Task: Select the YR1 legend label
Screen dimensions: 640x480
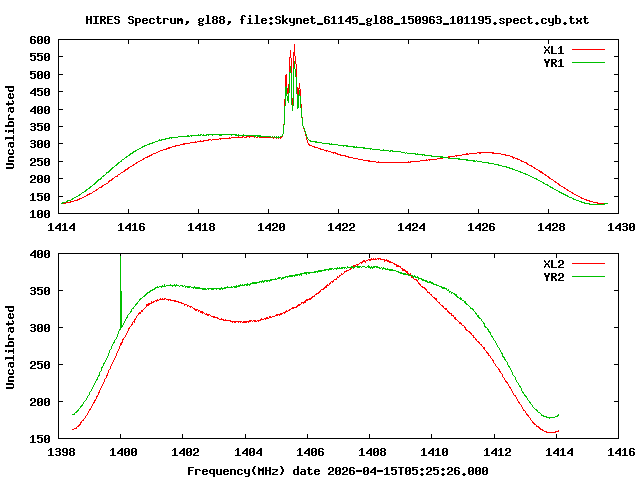Action: pos(553,63)
